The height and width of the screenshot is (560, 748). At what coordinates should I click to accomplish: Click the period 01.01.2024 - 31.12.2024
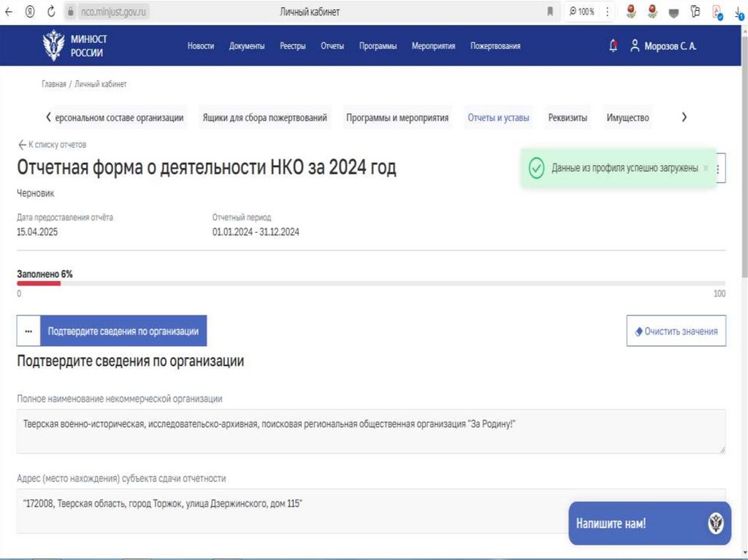(256, 232)
